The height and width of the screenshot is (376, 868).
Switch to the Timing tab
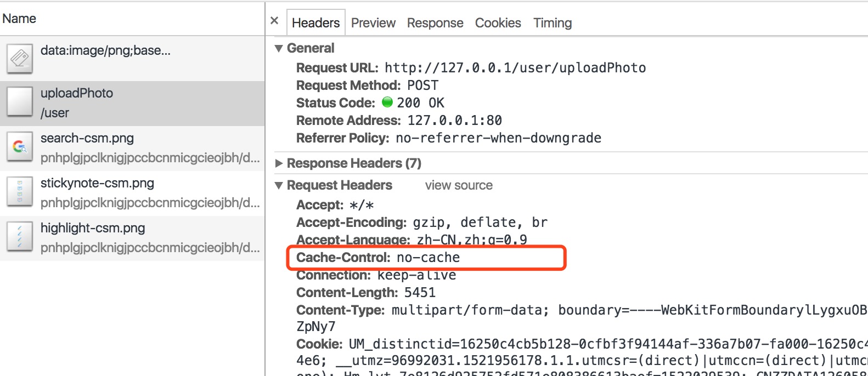(553, 23)
